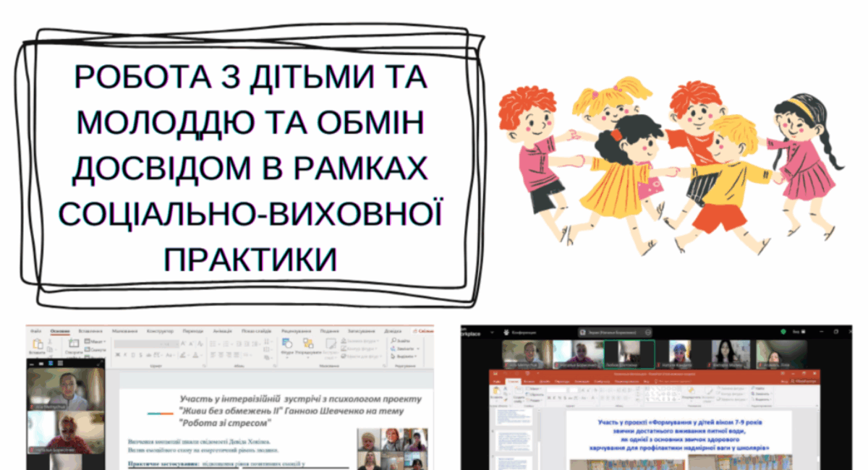Open the Файл menu in left PowerPoint
Viewport: 868px width, 470px height.
(x=36, y=329)
